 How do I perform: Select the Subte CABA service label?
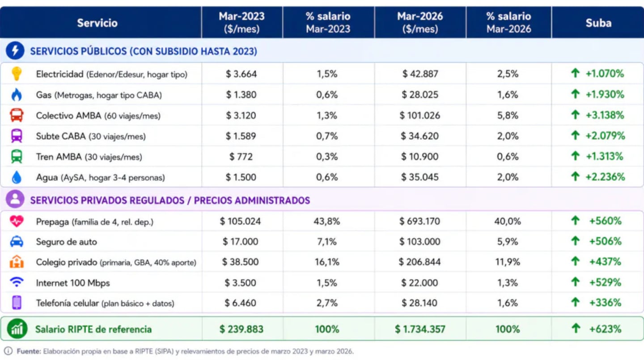(91, 136)
